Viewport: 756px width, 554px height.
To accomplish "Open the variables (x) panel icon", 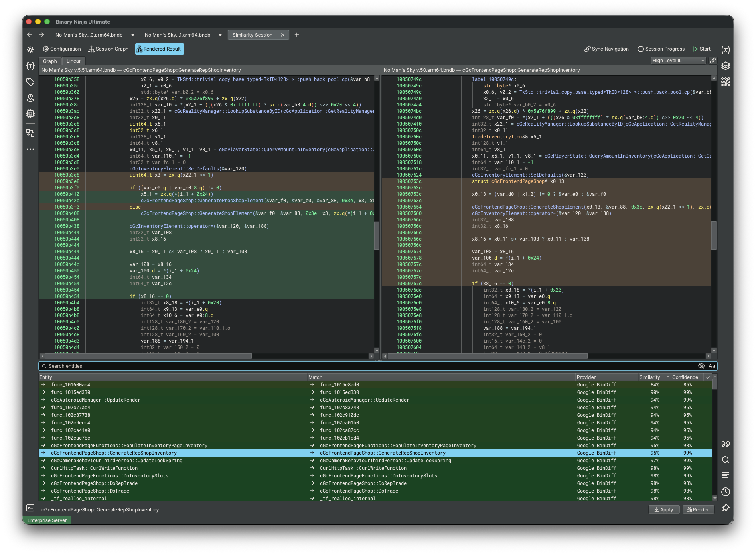I will coord(726,49).
